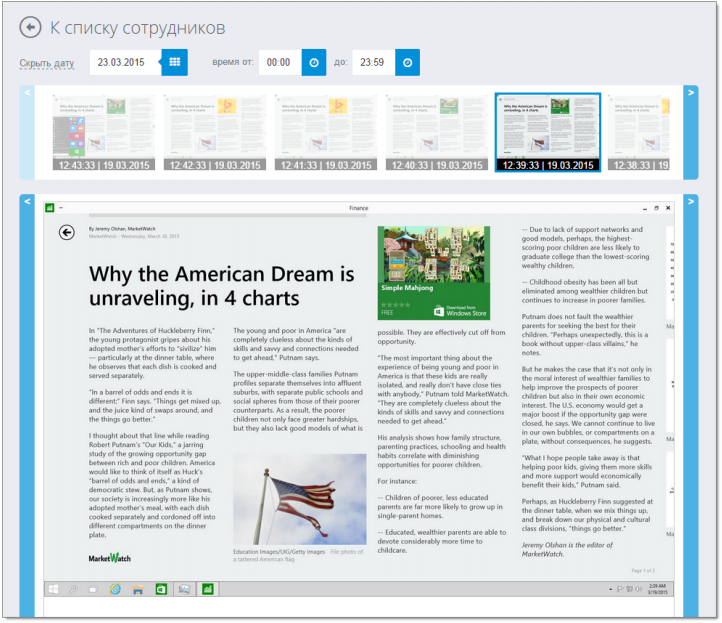Click the back arrow to the employee list
Image resolution: width=722 pixels, height=623 pixels.
[30, 27]
